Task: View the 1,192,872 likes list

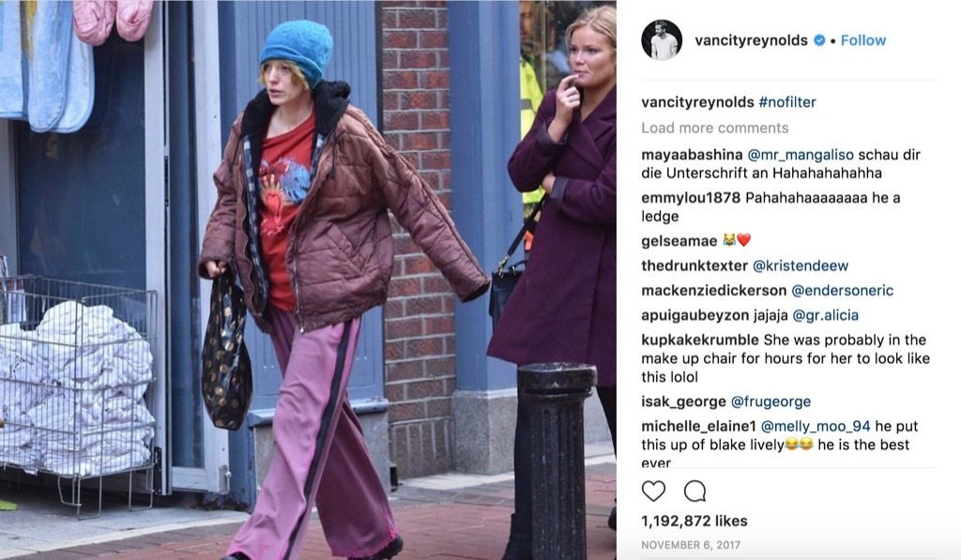Action: point(694,522)
